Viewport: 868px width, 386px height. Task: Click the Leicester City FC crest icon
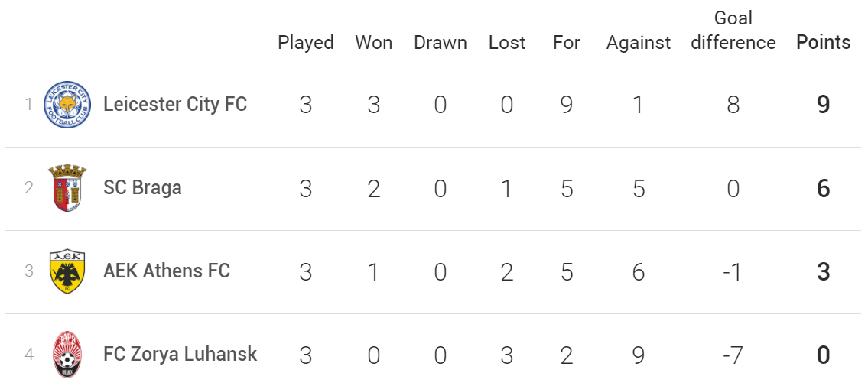pyautogui.click(x=67, y=105)
